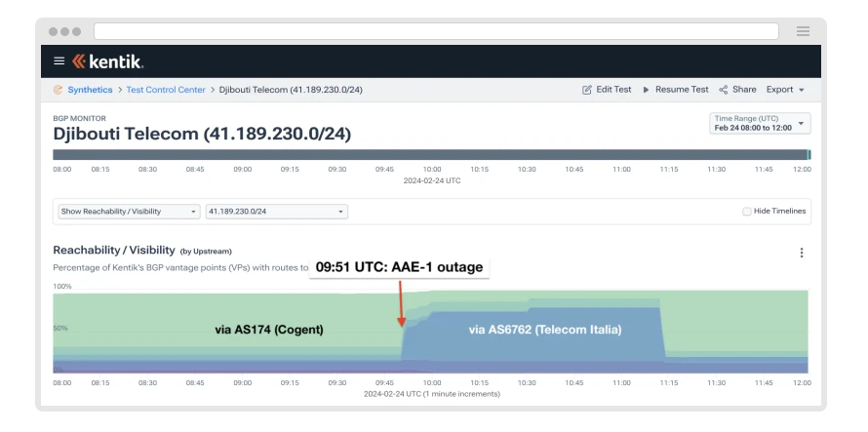
Task: Open the Kentik hamburger navigation menu
Action: tap(59, 60)
